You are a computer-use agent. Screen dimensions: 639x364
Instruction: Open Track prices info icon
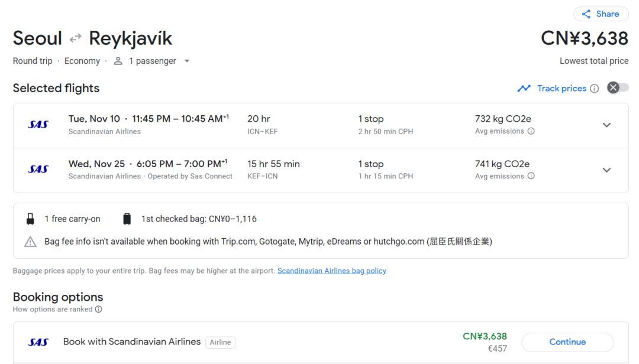[x=595, y=89]
